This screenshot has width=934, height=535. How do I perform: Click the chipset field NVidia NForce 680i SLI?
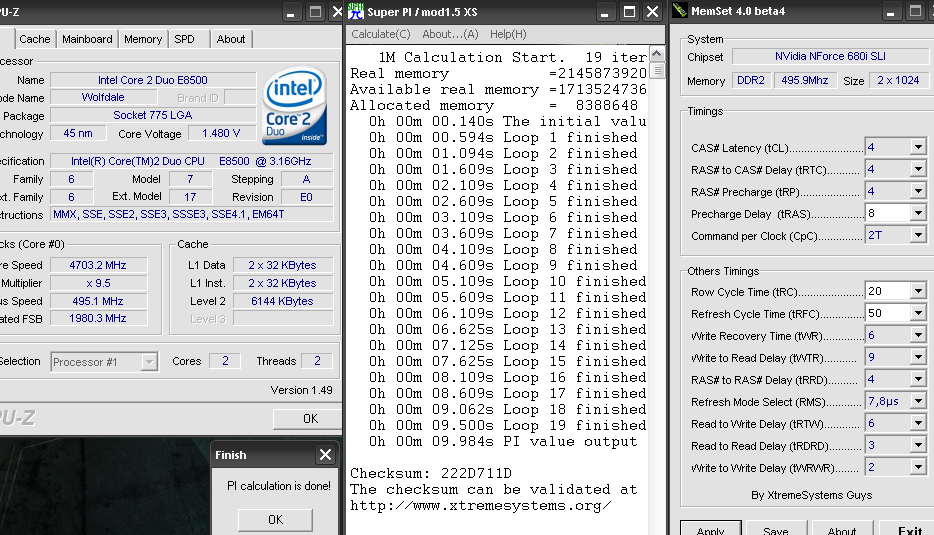[830, 56]
